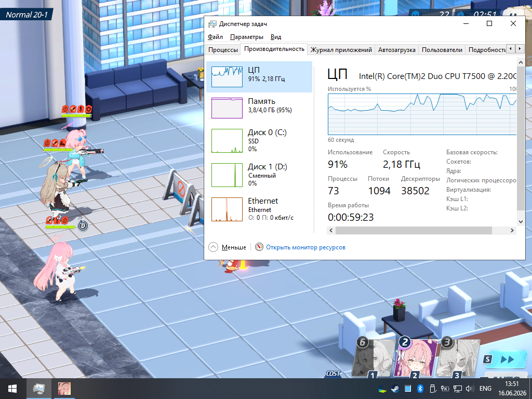Switch to the Журнал приложений tab
532x399 pixels.
click(x=341, y=49)
